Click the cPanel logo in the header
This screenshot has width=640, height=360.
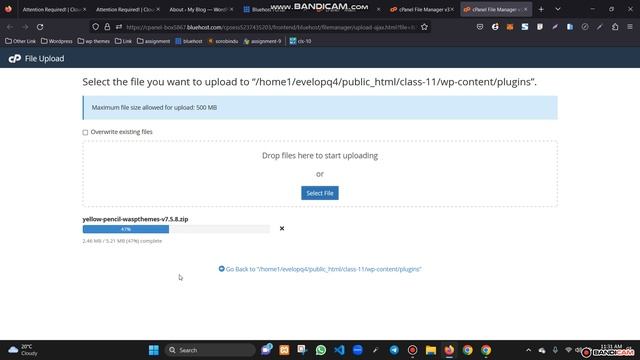[15, 59]
